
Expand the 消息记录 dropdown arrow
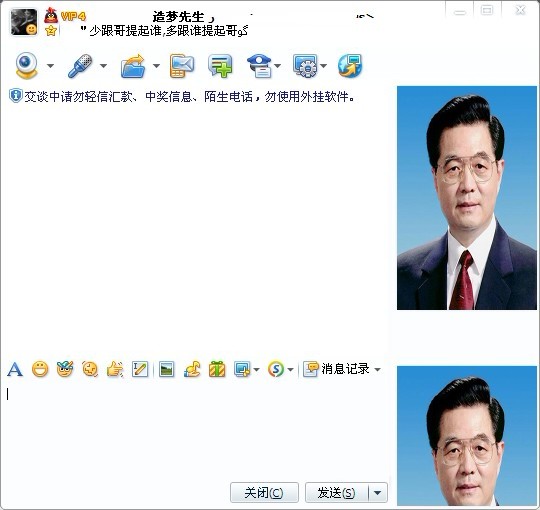(377, 370)
